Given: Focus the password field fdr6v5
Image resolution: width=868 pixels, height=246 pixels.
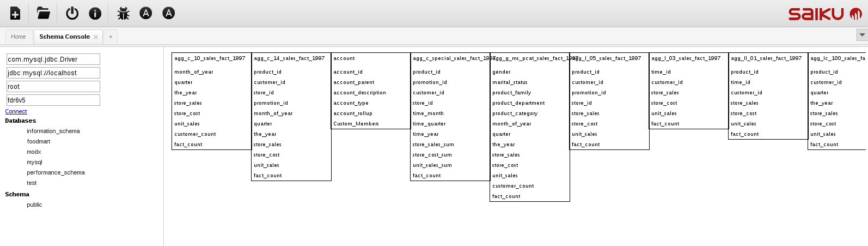Looking at the screenshot, I should (53, 100).
